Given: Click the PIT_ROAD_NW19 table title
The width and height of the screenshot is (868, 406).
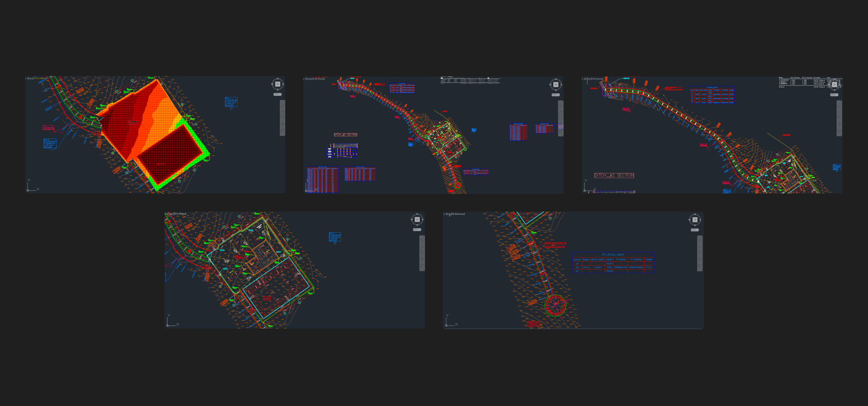Looking at the screenshot, I should pos(613,255).
